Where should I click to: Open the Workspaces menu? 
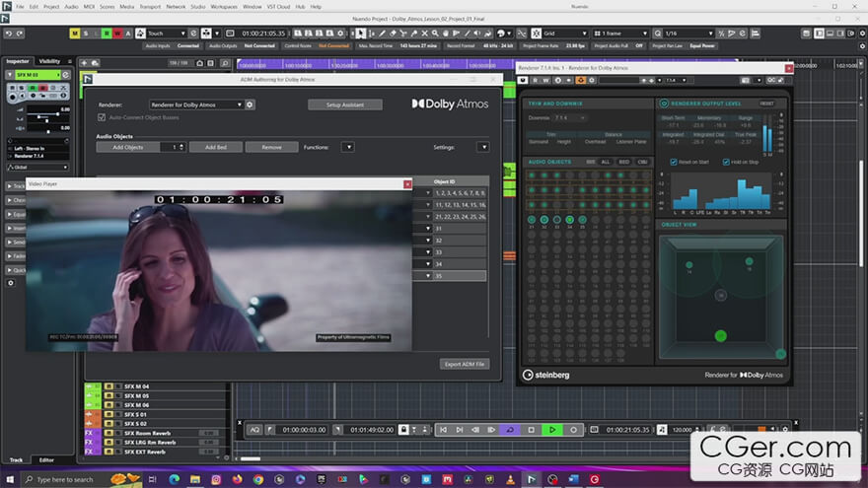click(224, 7)
